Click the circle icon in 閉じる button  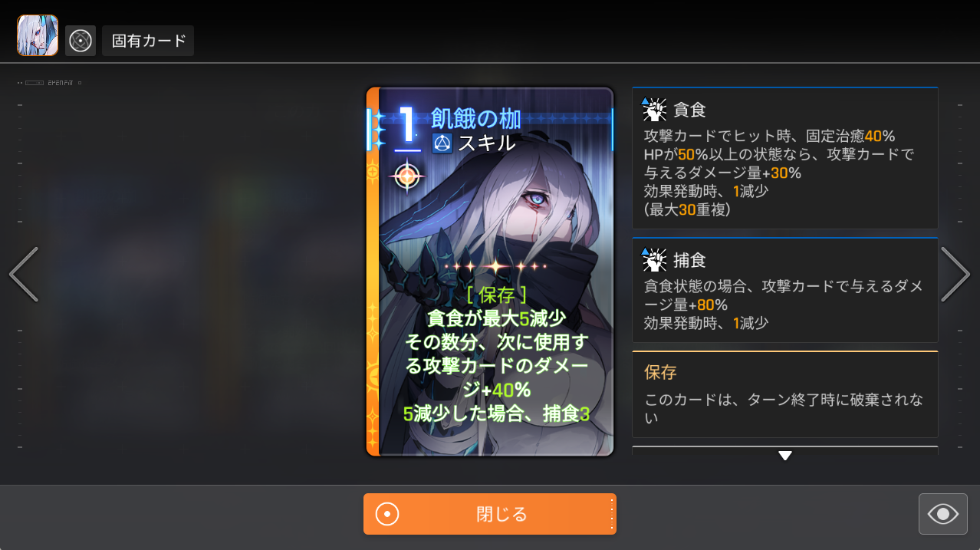pos(387,514)
